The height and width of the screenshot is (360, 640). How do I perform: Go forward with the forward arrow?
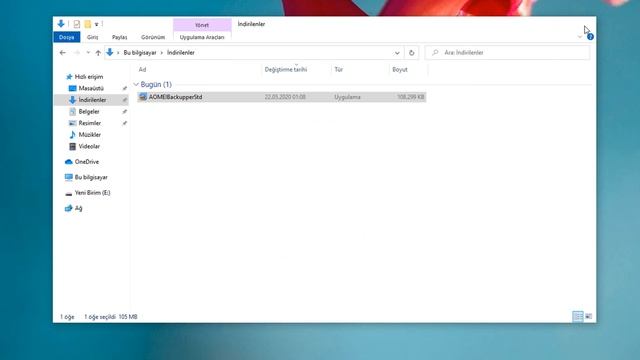(x=77, y=53)
